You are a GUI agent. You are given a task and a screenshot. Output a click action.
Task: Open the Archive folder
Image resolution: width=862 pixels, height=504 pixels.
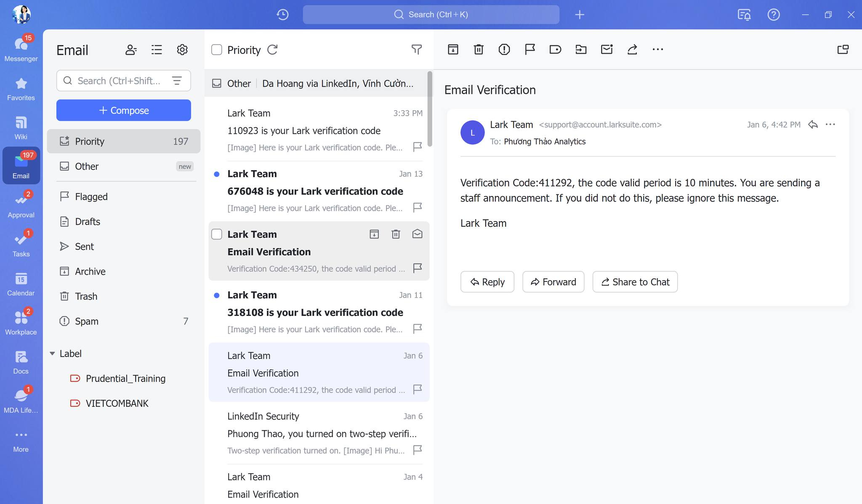[x=124, y=271]
